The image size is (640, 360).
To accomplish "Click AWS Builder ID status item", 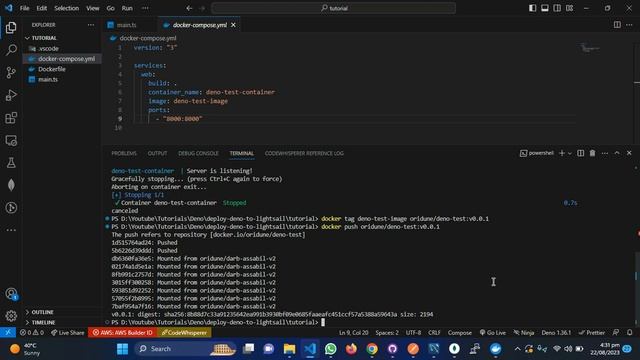I will 122,333.
